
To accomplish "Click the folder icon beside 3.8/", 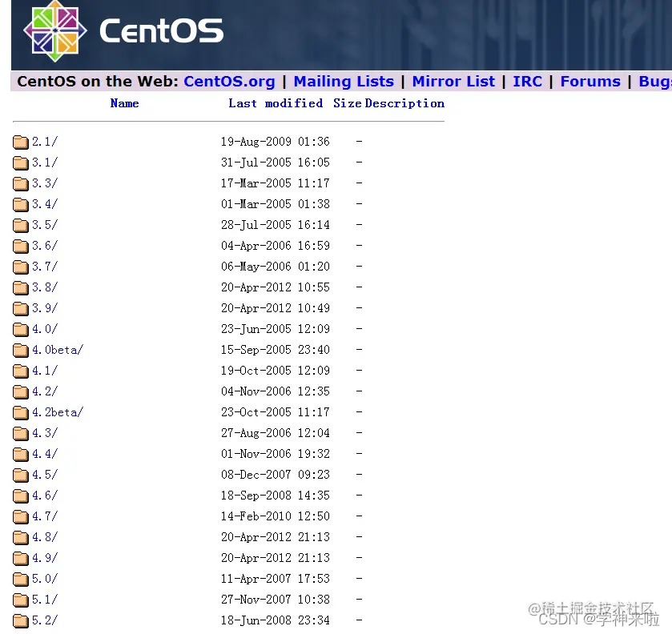I will tap(21, 287).
